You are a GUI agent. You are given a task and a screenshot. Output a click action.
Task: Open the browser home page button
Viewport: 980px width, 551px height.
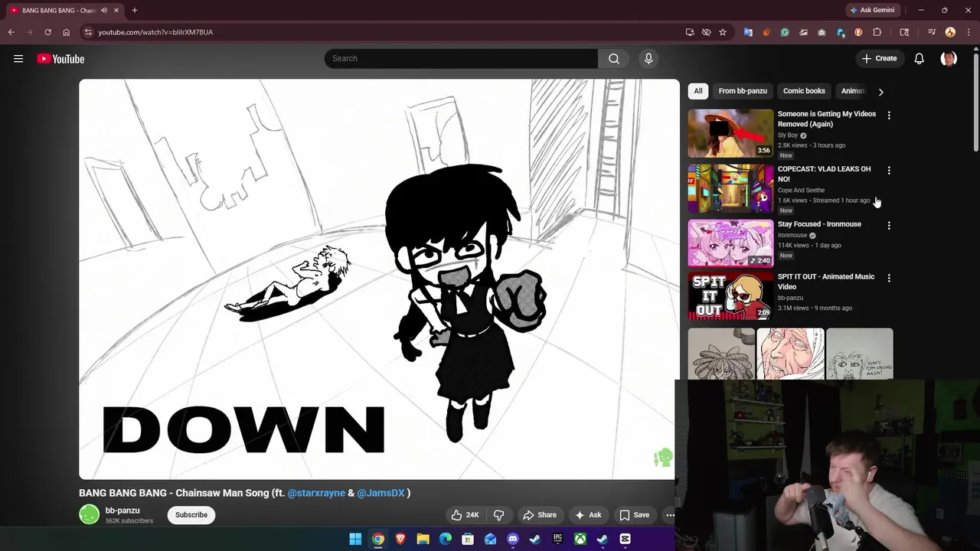(66, 32)
